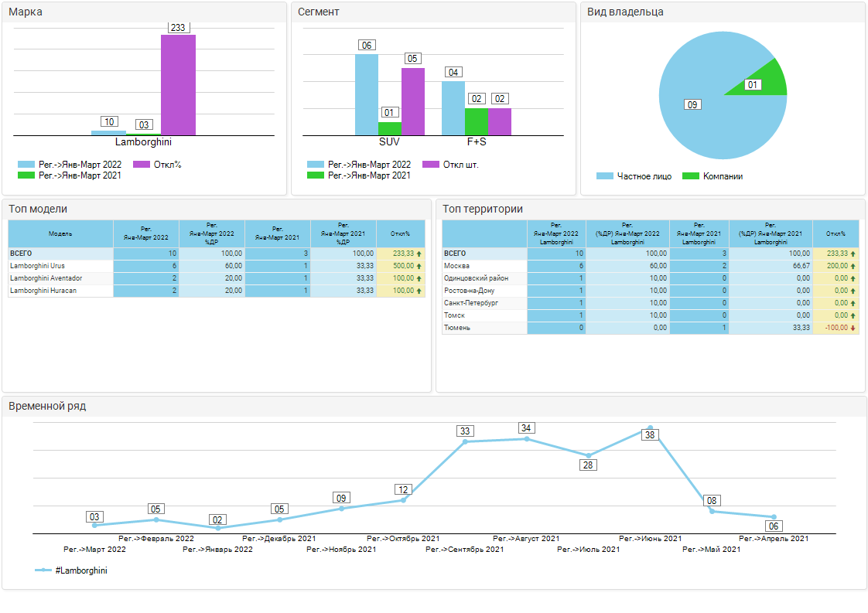Click the Вид владельца panel header

coord(625,12)
